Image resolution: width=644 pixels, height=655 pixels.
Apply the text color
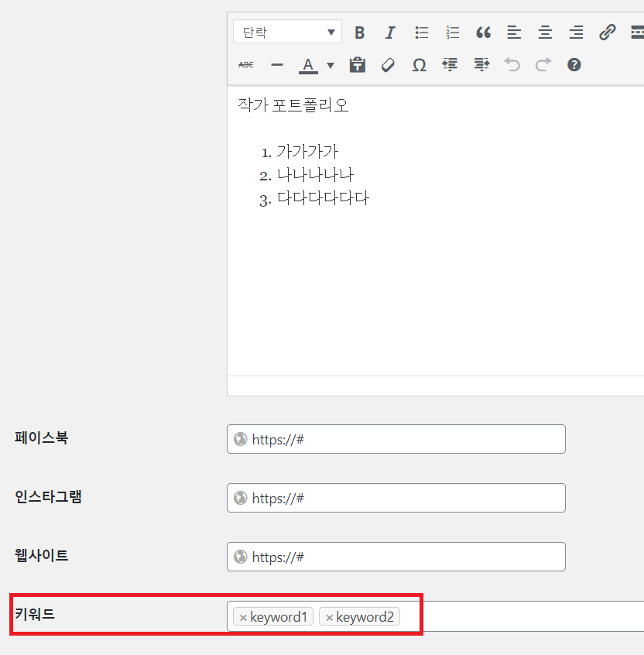click(x=308, y=65)
